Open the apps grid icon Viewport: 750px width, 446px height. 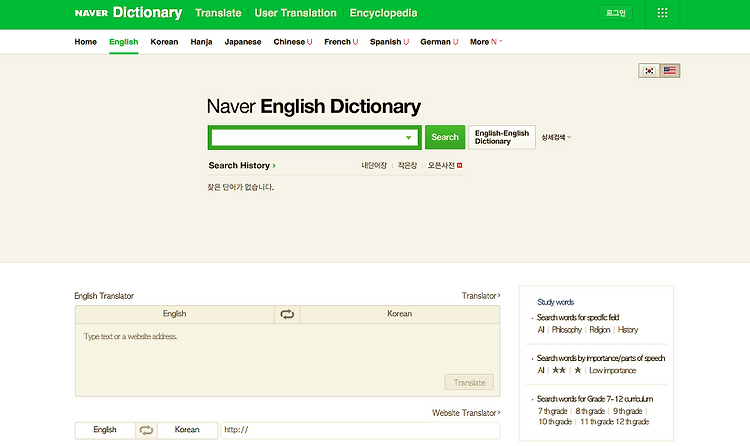tap(662, 13)
